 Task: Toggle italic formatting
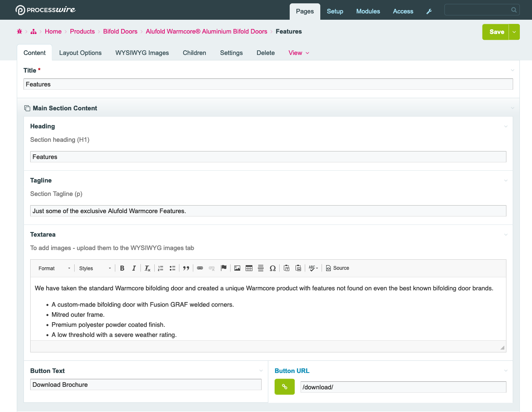click(x=134, y=268)
